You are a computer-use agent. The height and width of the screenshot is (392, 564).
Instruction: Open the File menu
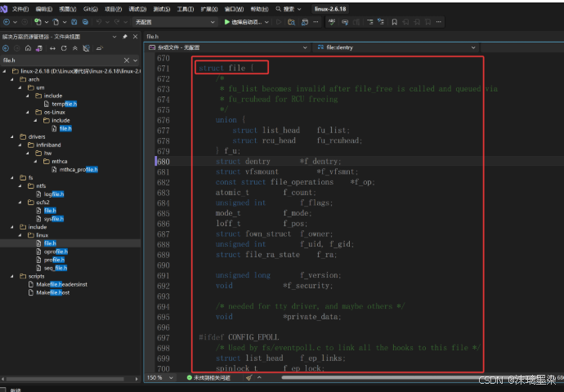click(x=20, y=9)
